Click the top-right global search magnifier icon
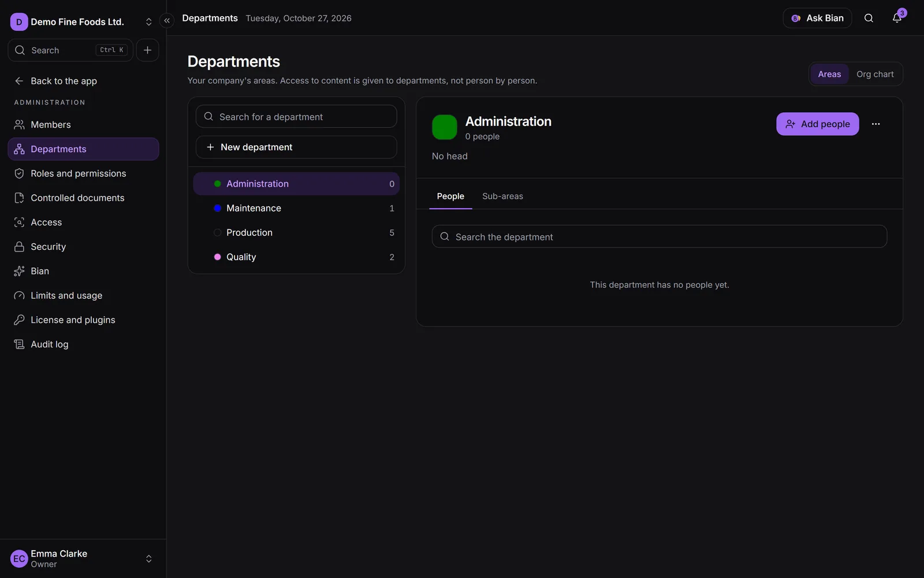 [869, 18]
